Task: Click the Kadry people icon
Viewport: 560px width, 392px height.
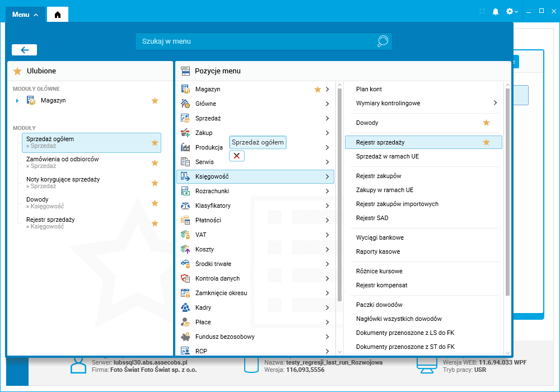Action: (185, 307)
